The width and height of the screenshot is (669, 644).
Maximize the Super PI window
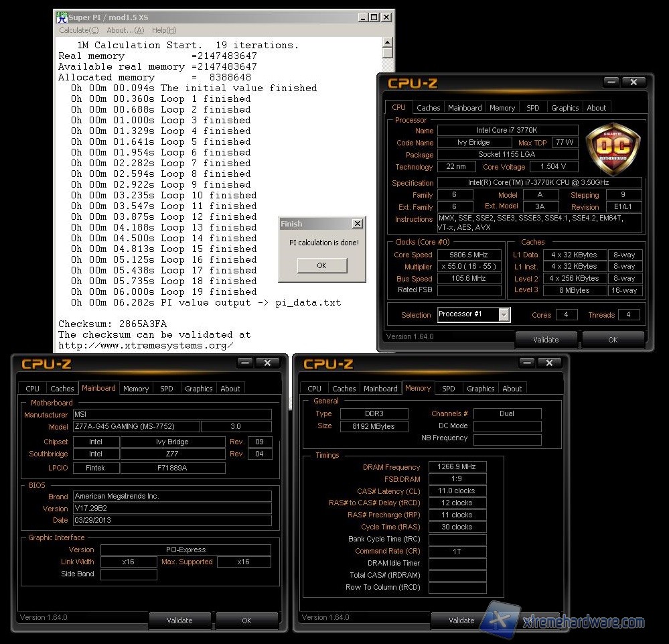point(374,17)
